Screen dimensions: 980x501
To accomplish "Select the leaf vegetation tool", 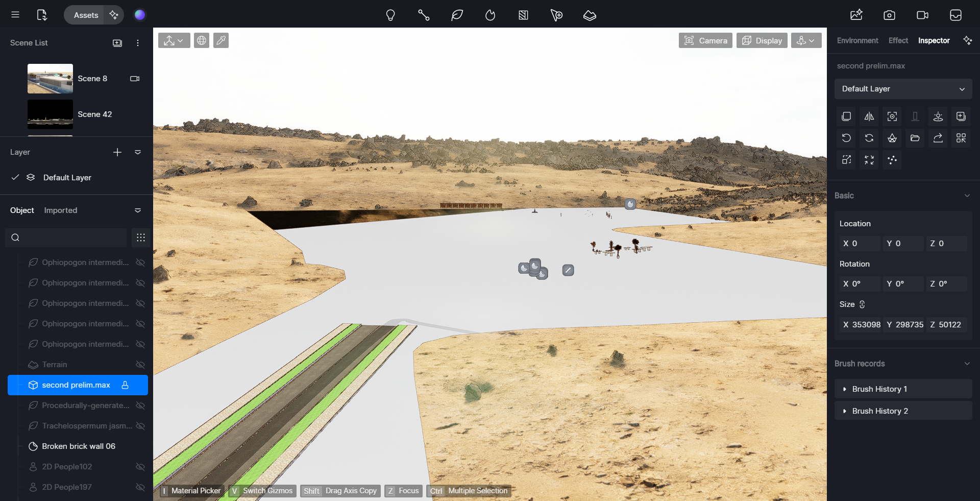I will click(457, 15).
